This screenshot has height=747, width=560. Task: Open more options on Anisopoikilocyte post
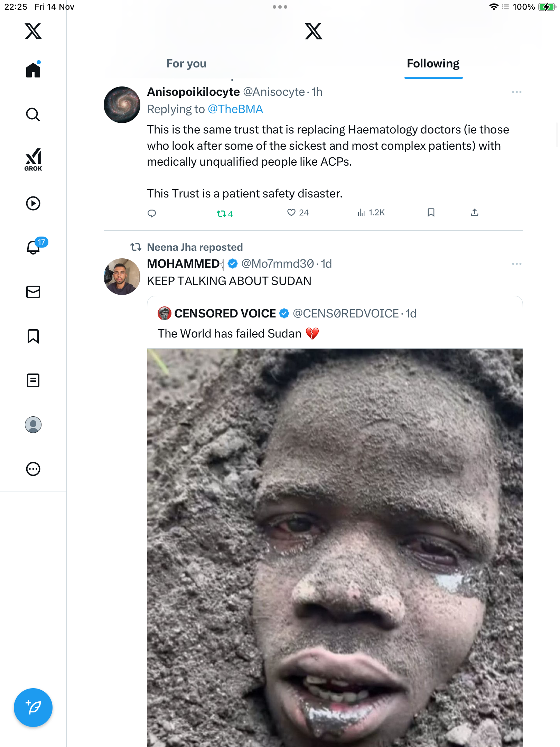click(516, 92)
